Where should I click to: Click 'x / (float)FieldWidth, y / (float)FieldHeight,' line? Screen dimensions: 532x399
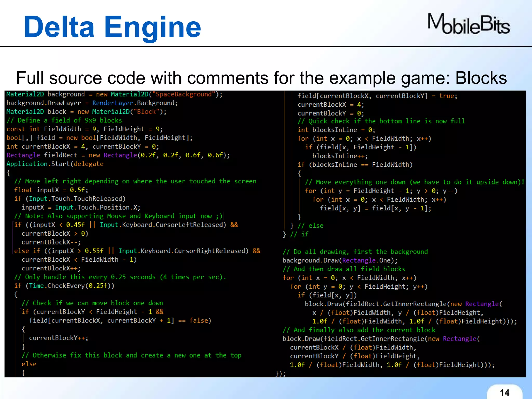(x=398, y=312)
